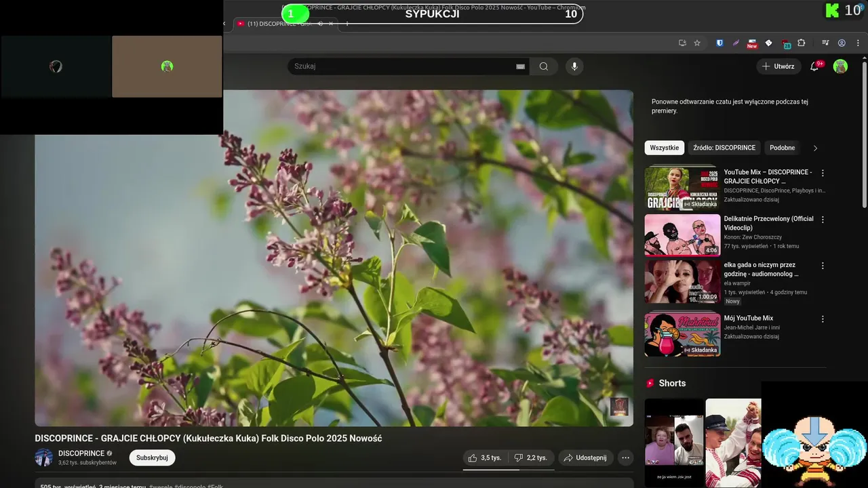Open the Chromium profile icon
Image resolution: width=868 pixels, height=488 pixels.
(842, 43)
